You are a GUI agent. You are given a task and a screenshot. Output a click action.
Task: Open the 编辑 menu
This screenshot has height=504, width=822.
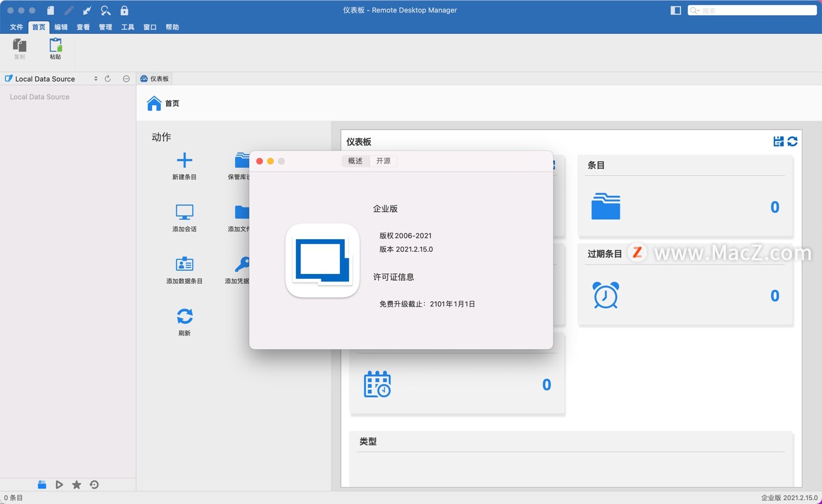(x=61, y=27)
